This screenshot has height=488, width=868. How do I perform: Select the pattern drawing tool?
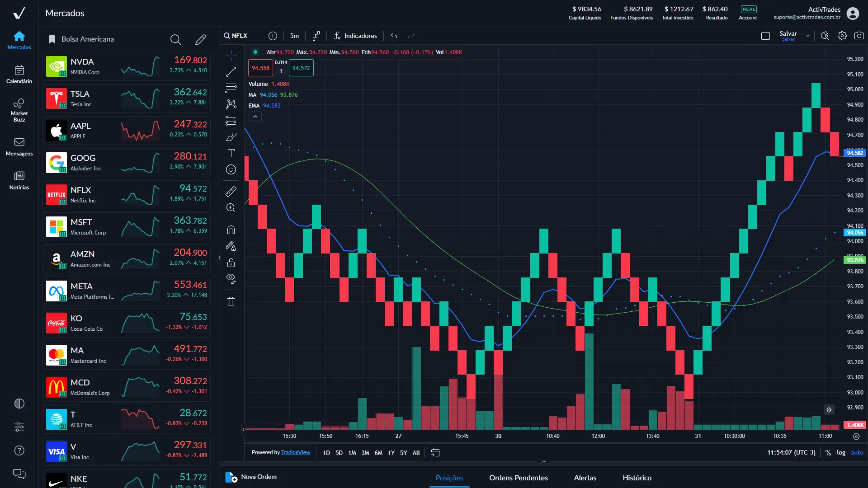pyautogui.click(x=231, y=104)
